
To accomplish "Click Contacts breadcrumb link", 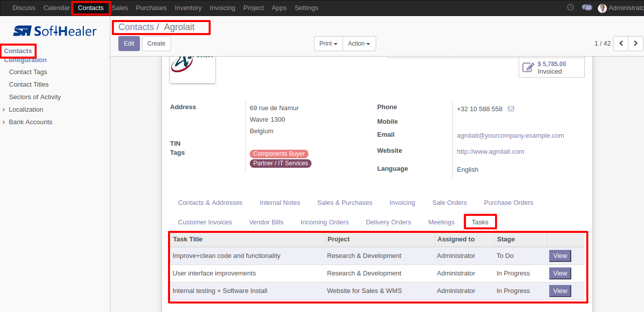I will (x=136, y=27).
